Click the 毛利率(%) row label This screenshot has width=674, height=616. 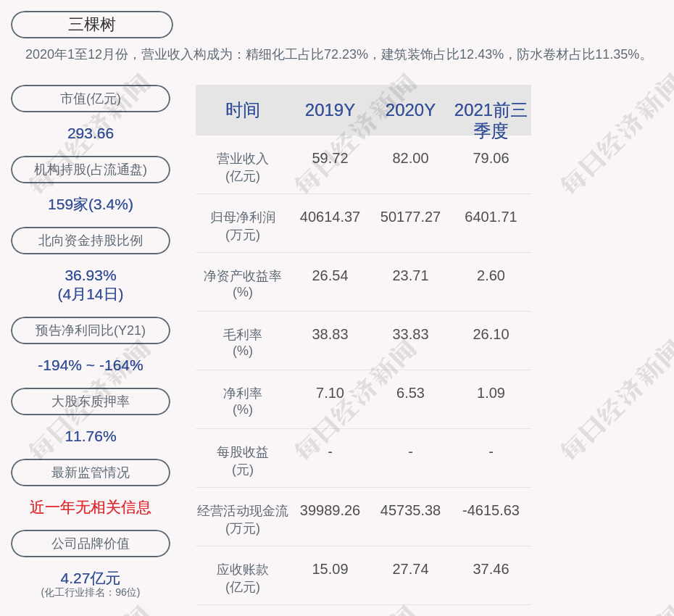(x=243, y=343)
